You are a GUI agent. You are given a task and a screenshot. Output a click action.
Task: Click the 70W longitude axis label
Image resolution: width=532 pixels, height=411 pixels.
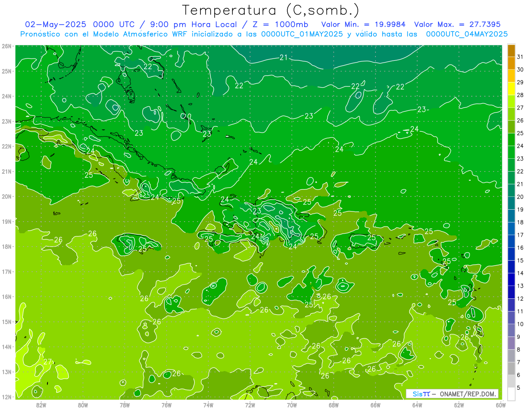(292, 404)
